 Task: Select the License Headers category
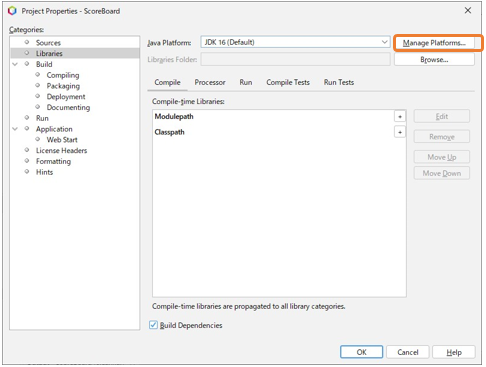coord(62,150)
